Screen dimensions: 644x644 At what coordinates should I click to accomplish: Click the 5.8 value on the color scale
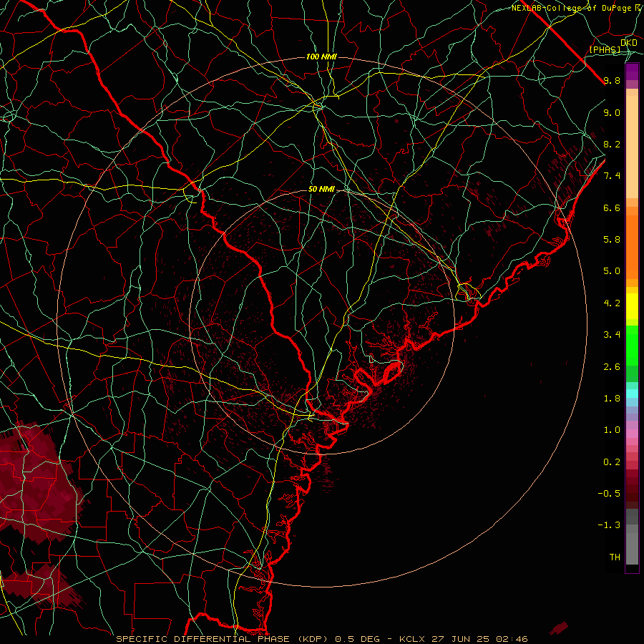[612, 240]
